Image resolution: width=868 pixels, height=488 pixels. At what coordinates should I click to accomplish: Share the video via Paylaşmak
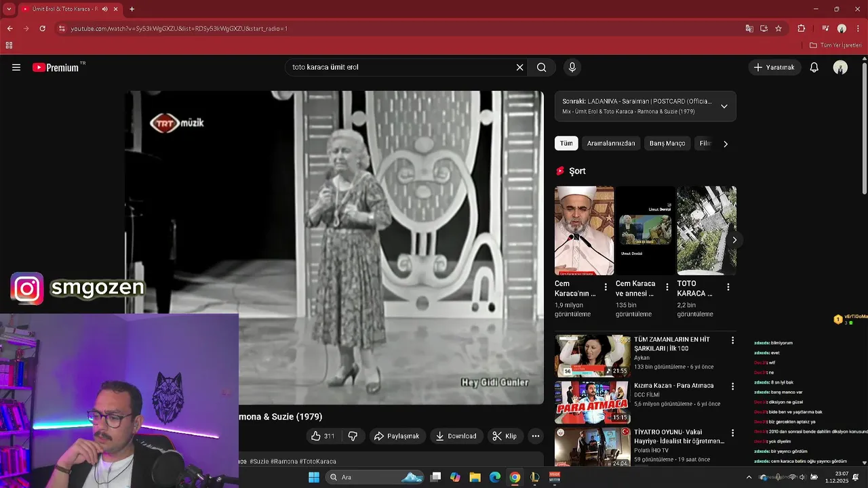tap(397, 436)
